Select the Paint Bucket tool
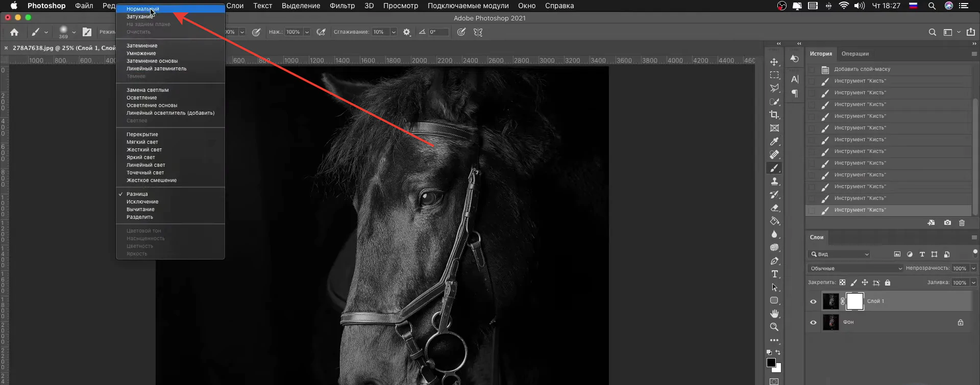This screenshot has width=980, height=385. click(x=774, y=221)
